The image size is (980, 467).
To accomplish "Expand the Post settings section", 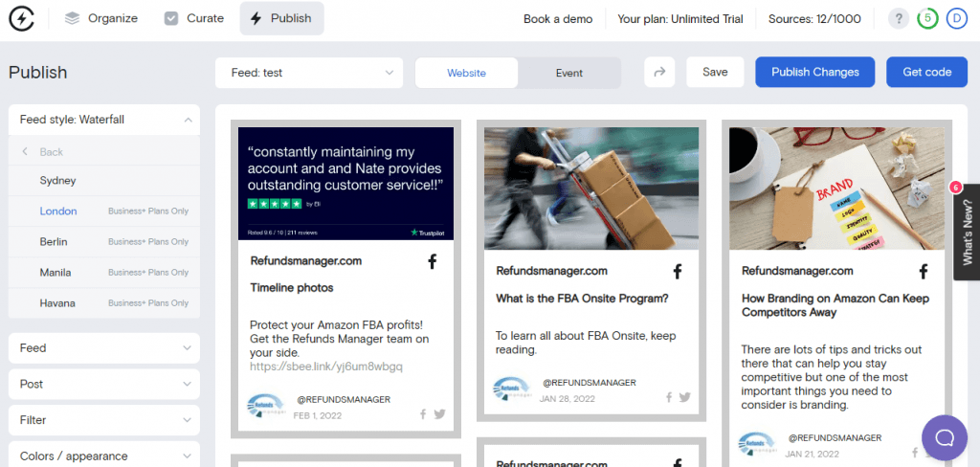I will point(104,384).
